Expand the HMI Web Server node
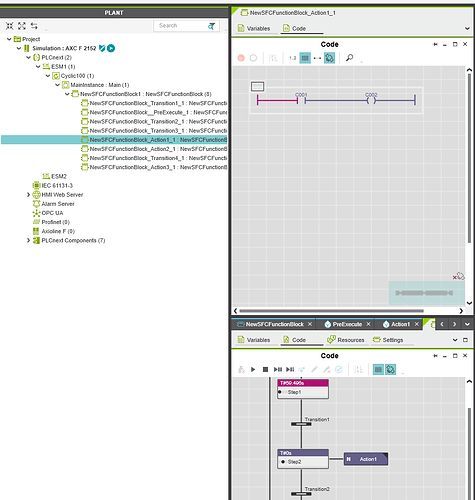The width and height of the screenshot is (475, 500). coord(29,195)
